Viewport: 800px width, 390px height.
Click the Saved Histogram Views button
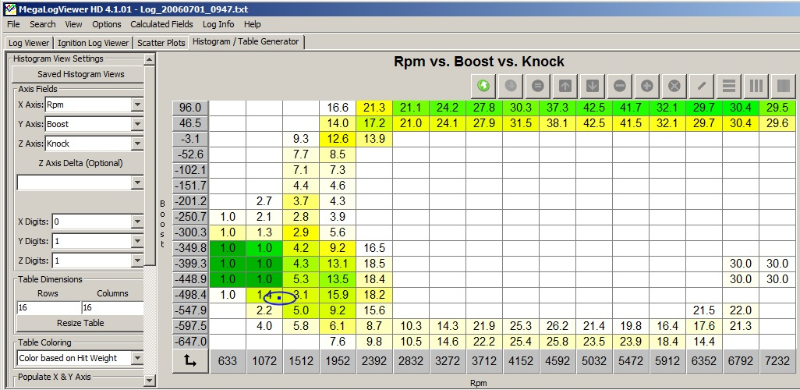81,74
